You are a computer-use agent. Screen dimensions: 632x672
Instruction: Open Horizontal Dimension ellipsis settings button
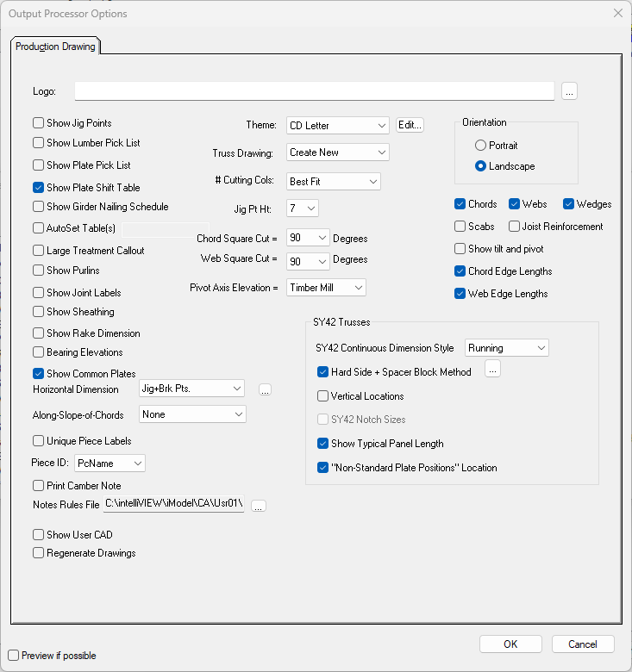(x=265, y=390)
